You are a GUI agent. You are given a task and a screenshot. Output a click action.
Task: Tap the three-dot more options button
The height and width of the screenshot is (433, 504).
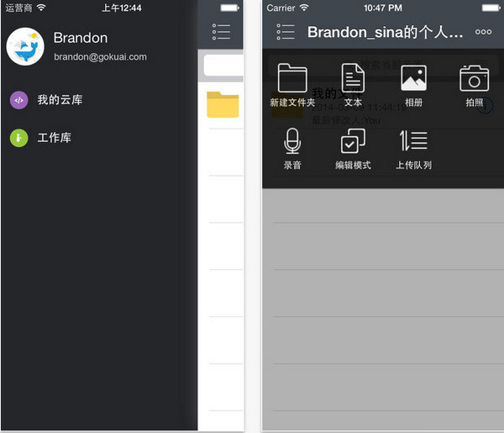click(x=484, y=32)
